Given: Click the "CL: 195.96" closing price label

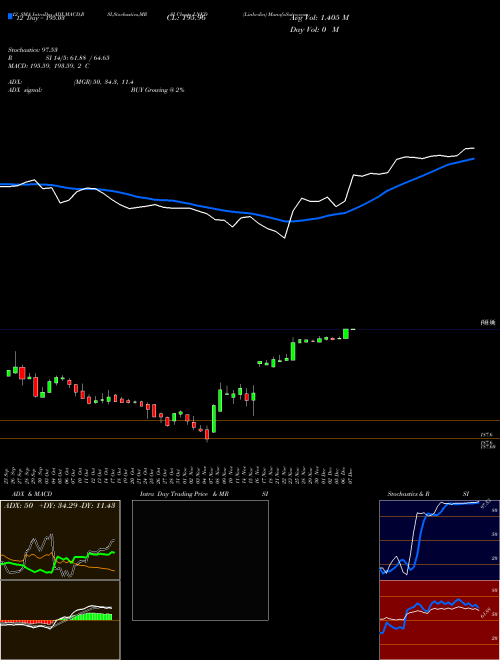Looking at the screenshot, I should click(186, 18).
